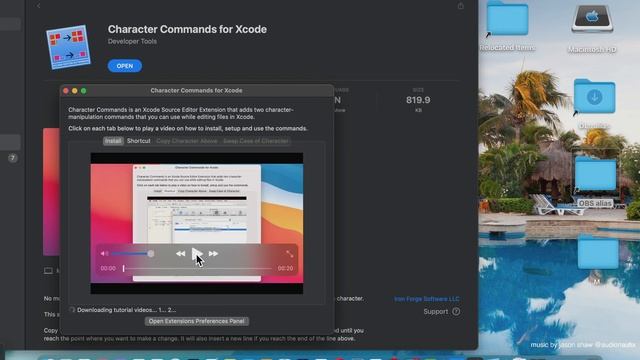Fast forward the tutorial video

[213, 253]
